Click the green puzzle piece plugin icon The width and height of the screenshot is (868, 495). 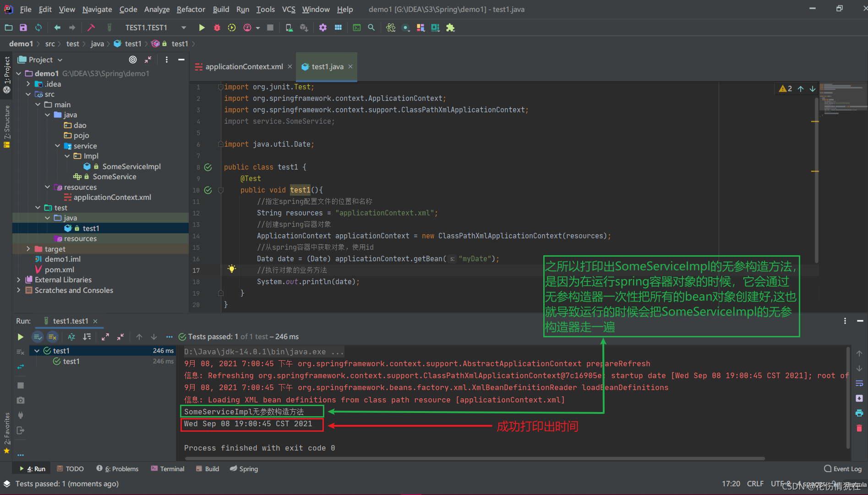coord(450,27)
